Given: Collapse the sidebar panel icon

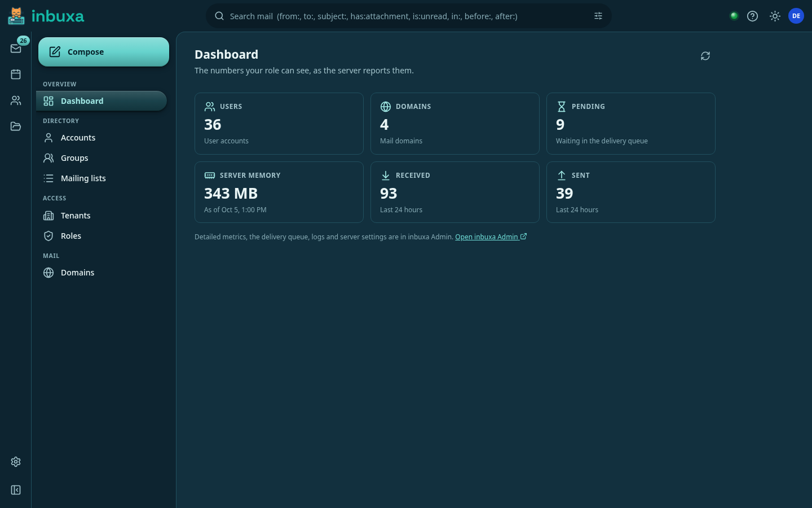Looking at the screenshot, I should coord(16,490).
